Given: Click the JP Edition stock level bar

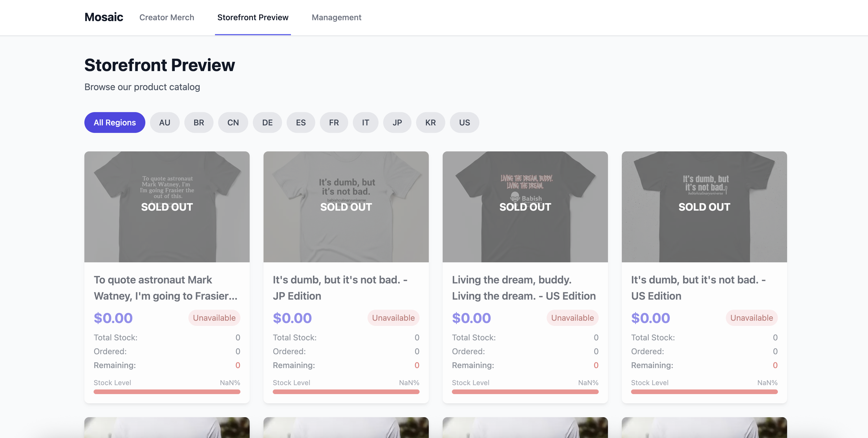Looking at the screenshot, I should point(346,391).
